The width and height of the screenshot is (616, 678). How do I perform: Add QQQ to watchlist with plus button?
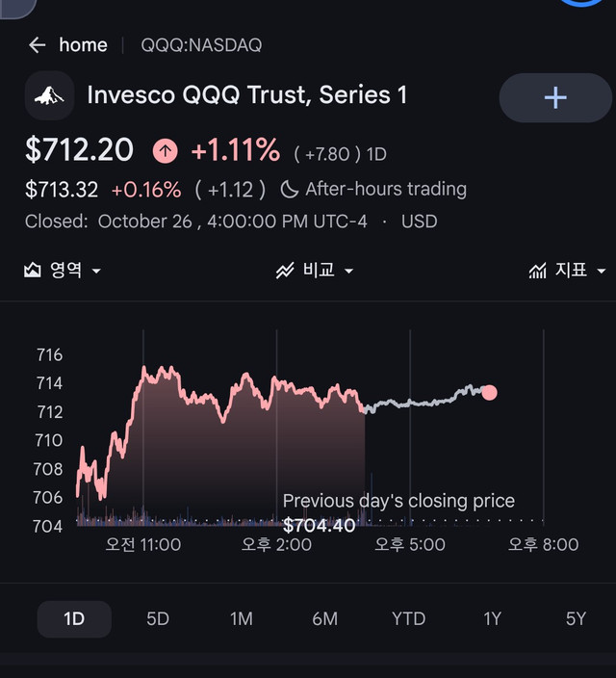coord(555,97)
